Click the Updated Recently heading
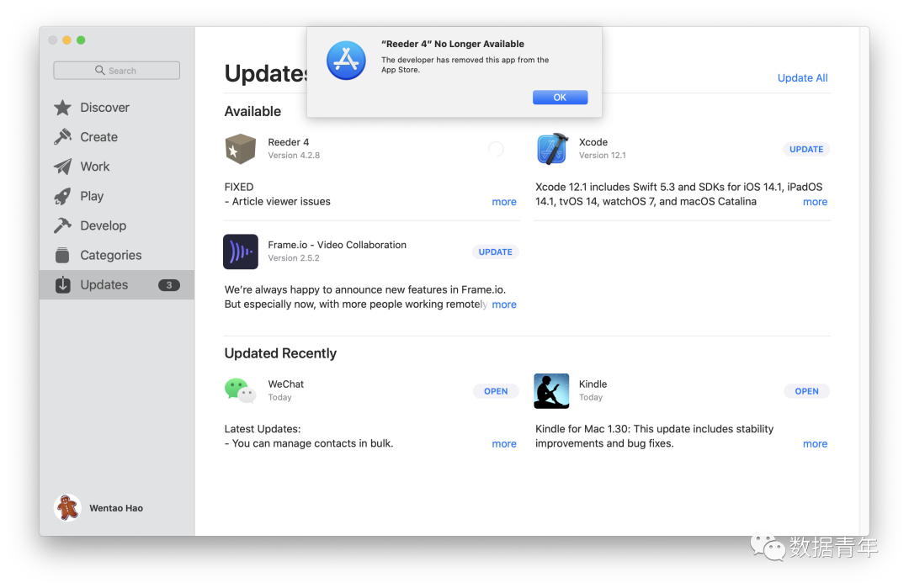 pyautogui.click(x=280, y=353)
